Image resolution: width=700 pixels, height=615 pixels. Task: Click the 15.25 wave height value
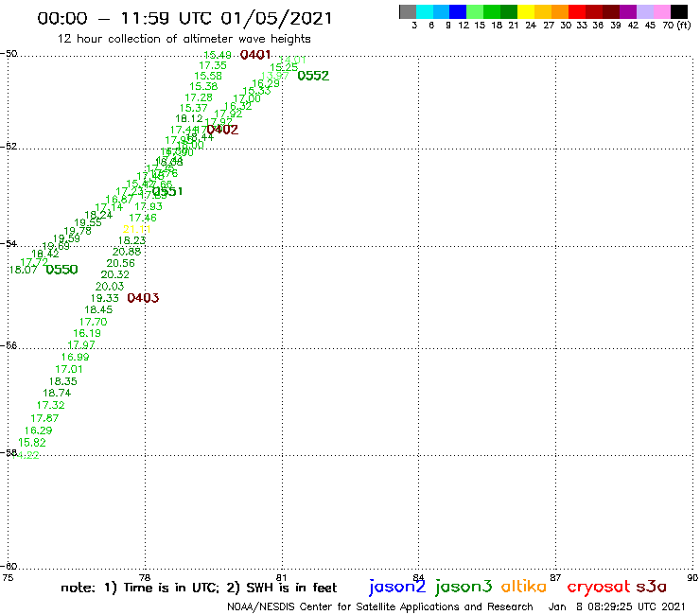[284, 67]
